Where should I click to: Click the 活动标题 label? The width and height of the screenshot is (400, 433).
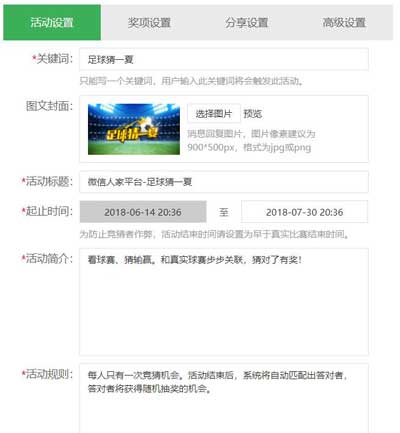point(47,181)
